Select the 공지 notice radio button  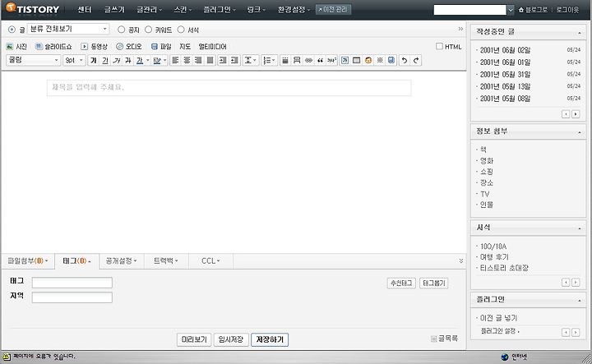(x=121, y=30)
